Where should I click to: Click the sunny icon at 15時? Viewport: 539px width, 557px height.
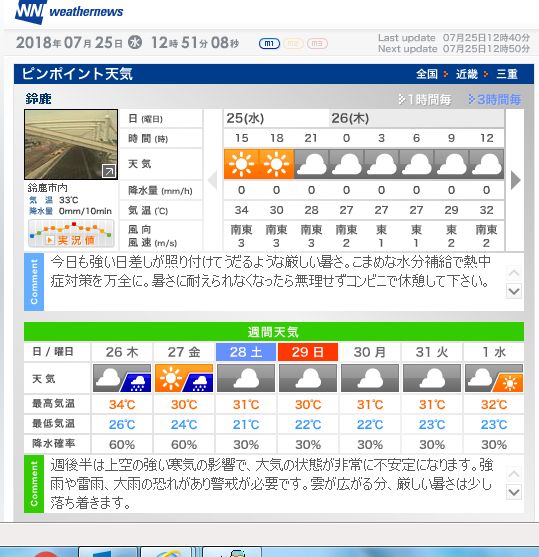(241, 164)
